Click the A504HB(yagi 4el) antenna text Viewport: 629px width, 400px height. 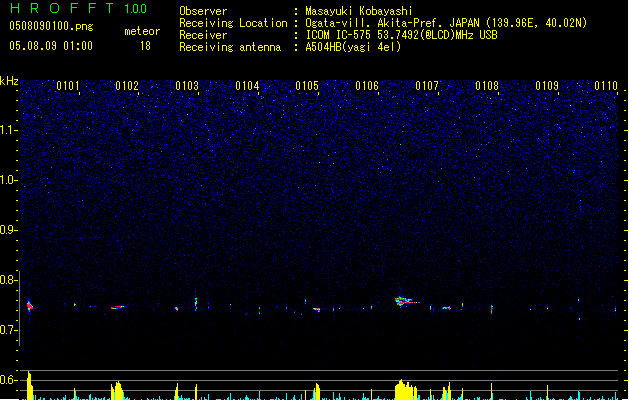pyautogui.click(x=353, y=47)
